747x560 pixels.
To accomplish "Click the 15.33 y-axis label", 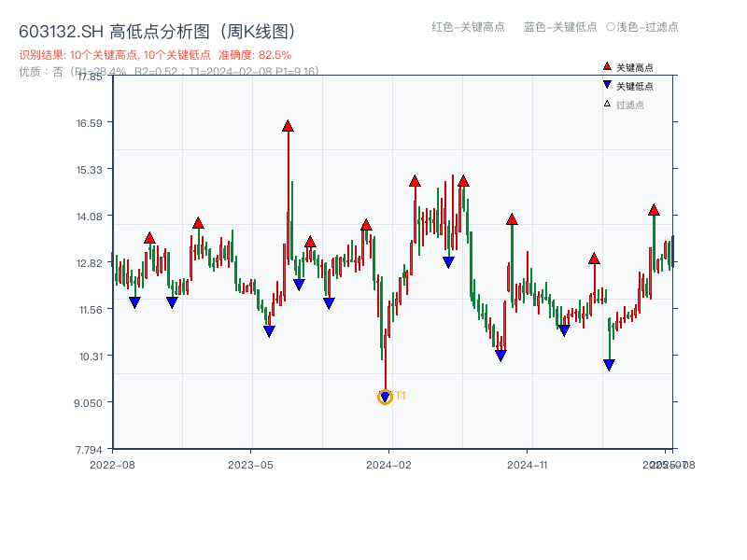I will pos(90,170).
